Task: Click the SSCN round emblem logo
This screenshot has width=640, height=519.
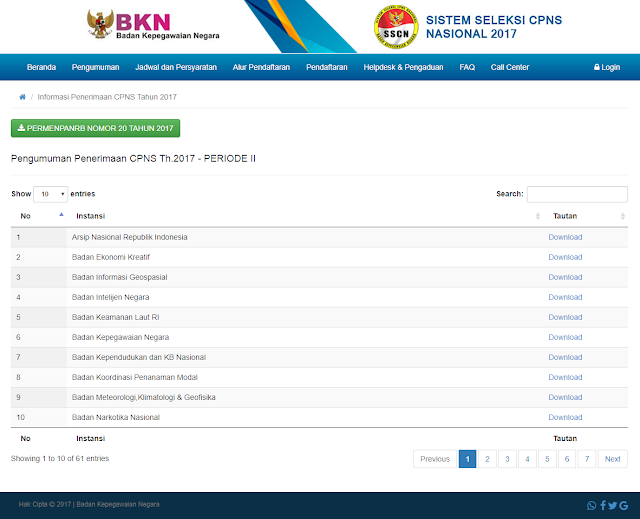Action: (x=396, y=27)
